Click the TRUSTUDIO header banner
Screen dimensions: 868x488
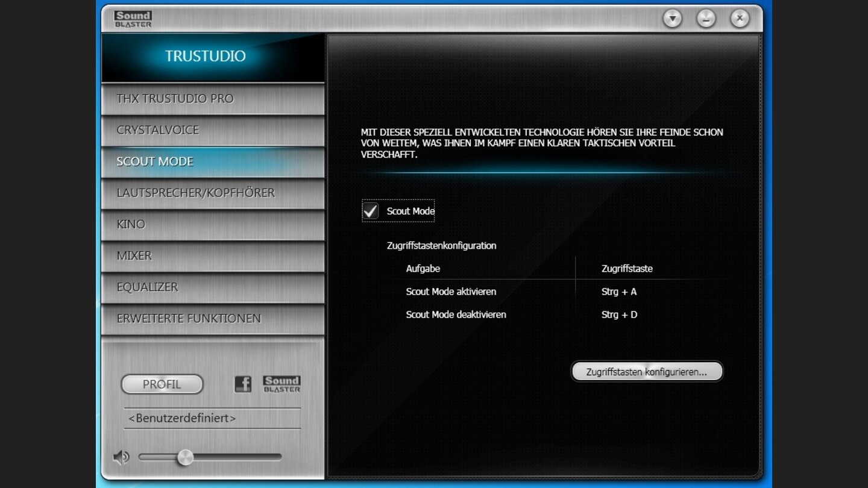[213, 57]
